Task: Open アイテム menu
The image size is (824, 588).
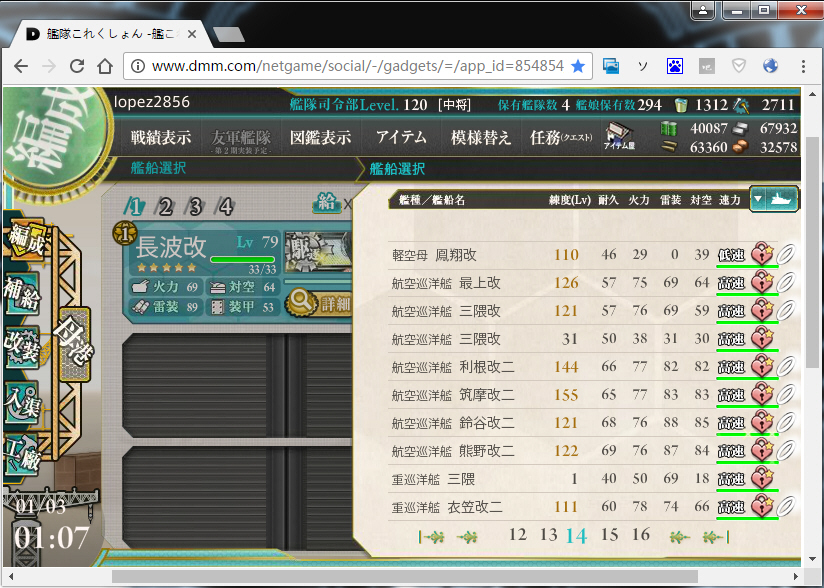Action: pos(401,137)
